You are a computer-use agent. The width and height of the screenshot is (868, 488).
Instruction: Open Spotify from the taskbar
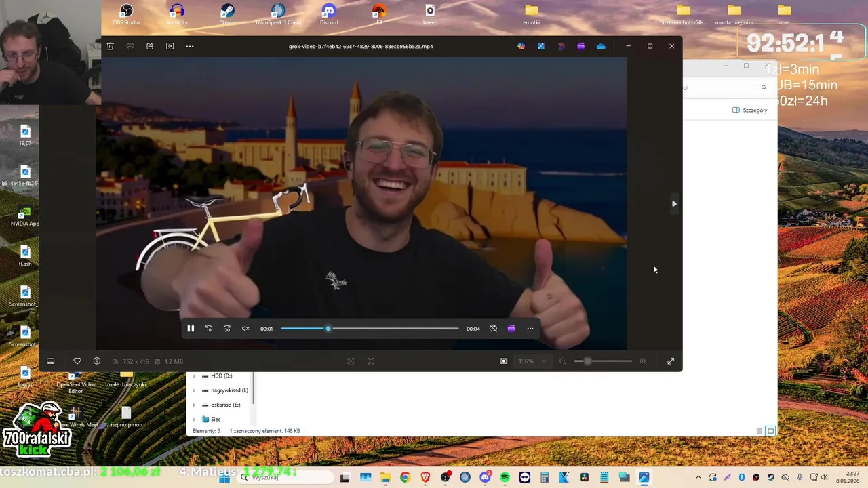505,477
